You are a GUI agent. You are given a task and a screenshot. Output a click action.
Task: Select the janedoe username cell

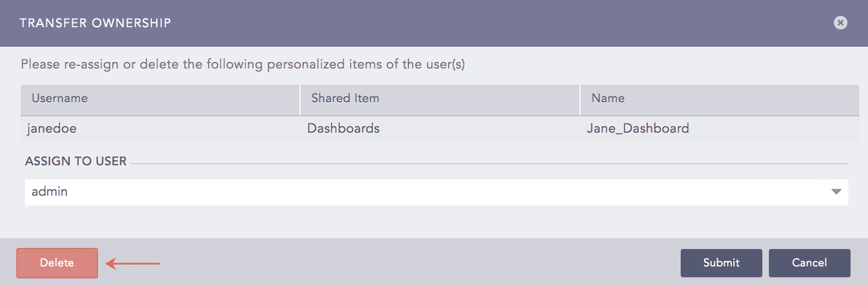tap(52, 129)
